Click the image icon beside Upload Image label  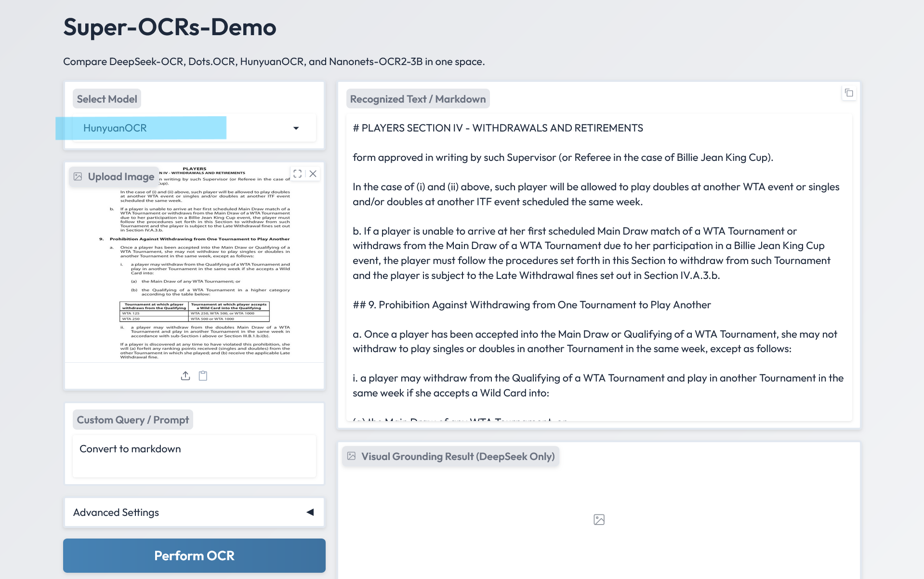click(78, 177)
